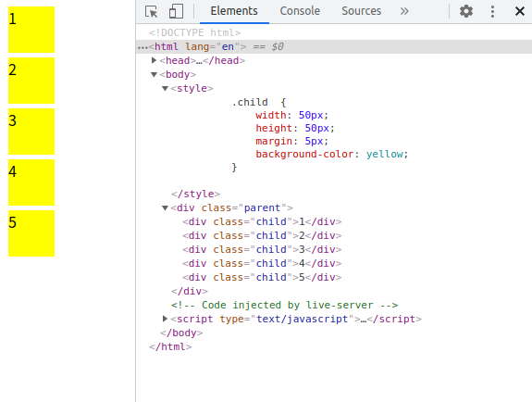Collapse the div class parent node
Image resolution: width=532 pixels, height=402 pixels.
pos(165,207)
